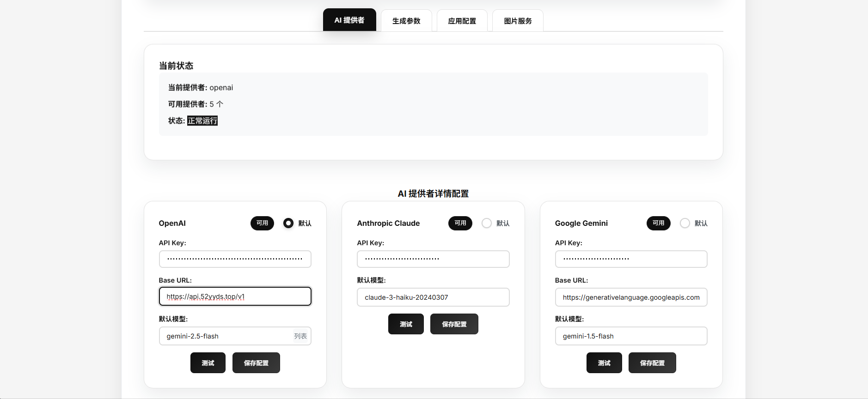Set Anthropic Claude as default provider
The width and height of the screenshot is (868, 399).
(487, 223)
